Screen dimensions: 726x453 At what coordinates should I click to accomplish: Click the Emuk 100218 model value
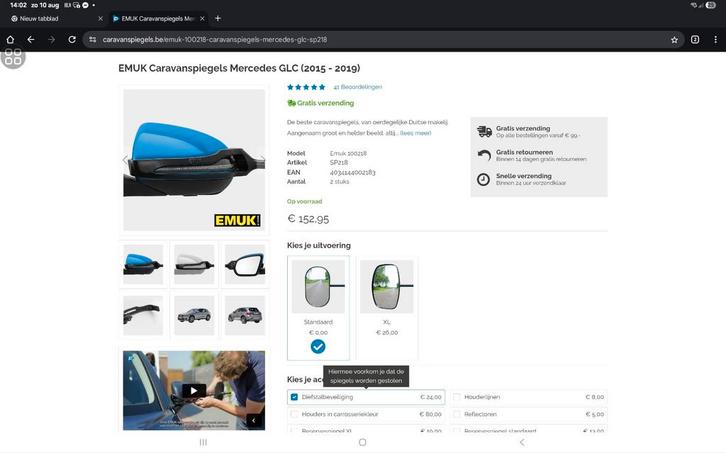[x=348, y=153]
